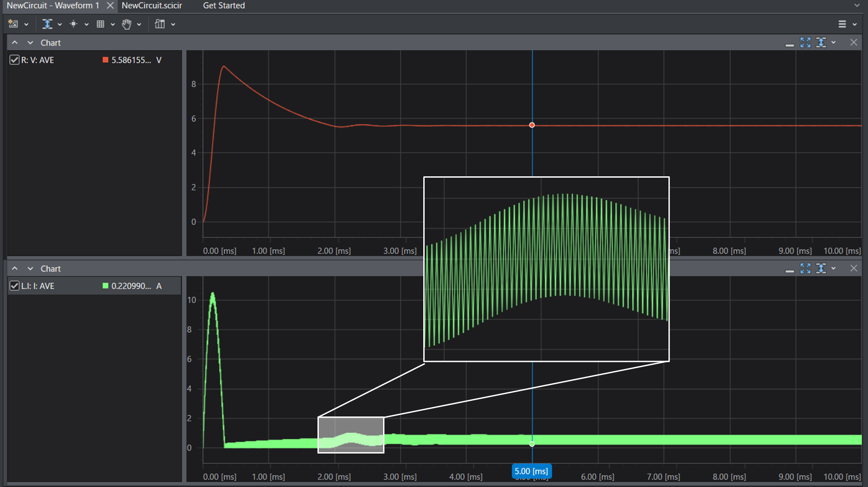Select the pan hand tool
This screenshot has height=487, width=868.
tap(127, 24)
